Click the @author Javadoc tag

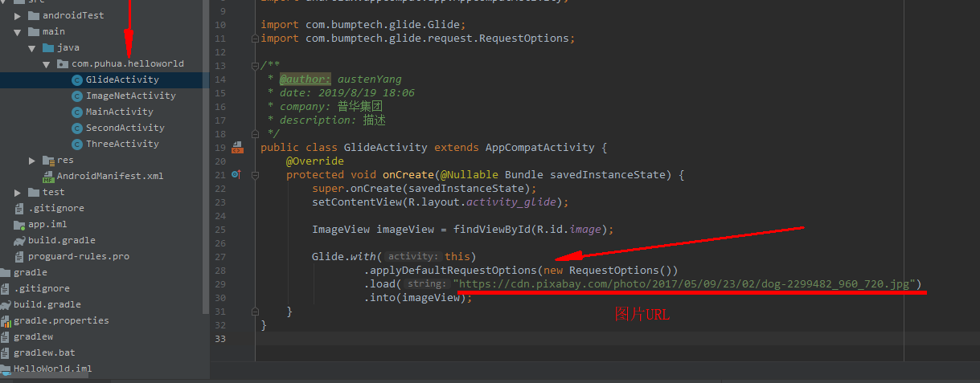pyautogui.click(x=305, y=79)
